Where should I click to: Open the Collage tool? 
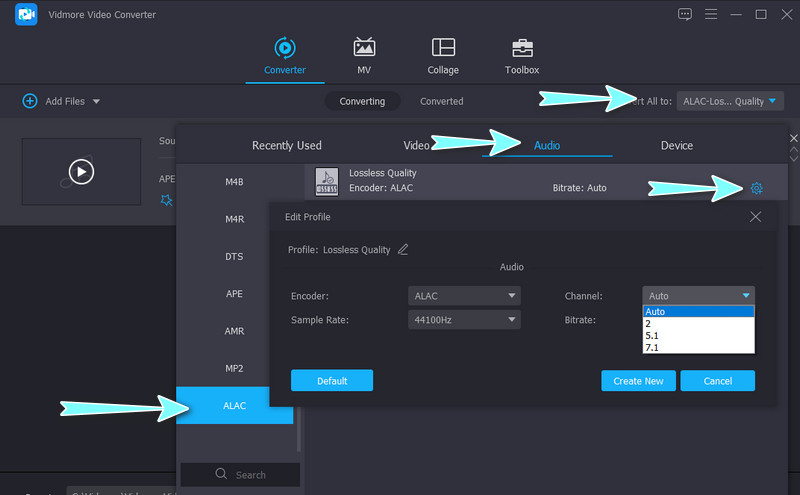tap(443, 48)
